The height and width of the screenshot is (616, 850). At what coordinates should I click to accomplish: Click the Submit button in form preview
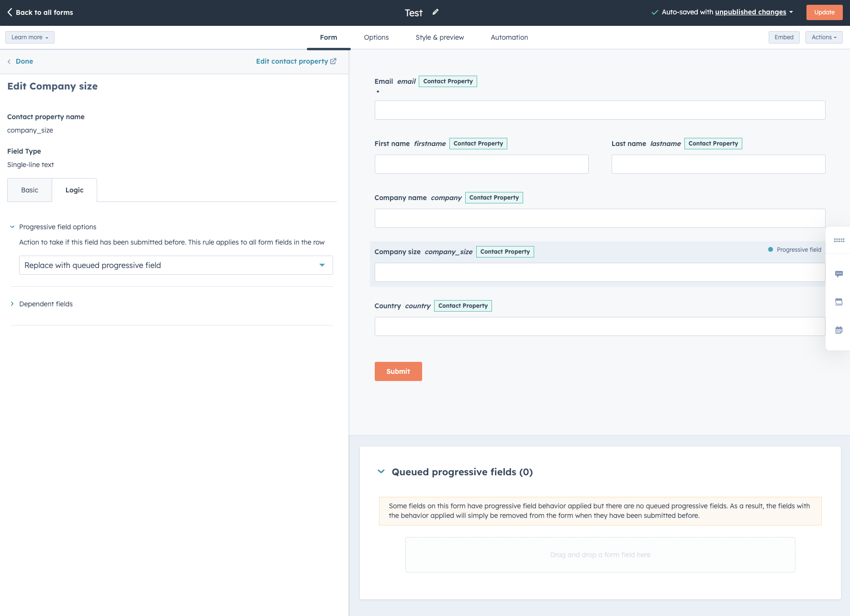click(x=398, y=371)
